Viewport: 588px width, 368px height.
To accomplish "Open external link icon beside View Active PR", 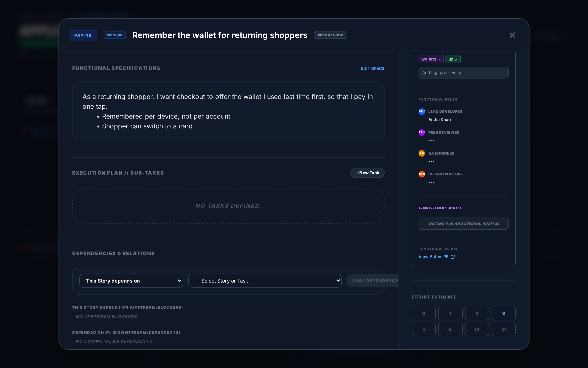I will (x=453, y=257).
